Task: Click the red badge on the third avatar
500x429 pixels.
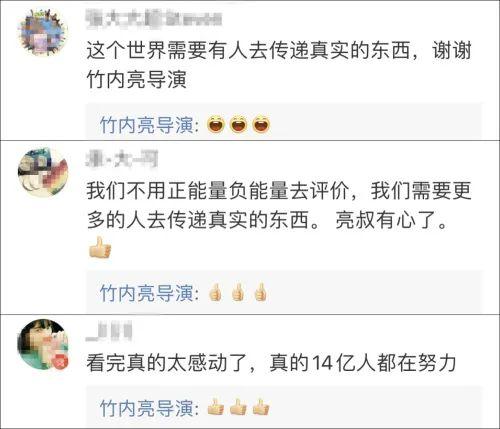Action: (61, 362)
